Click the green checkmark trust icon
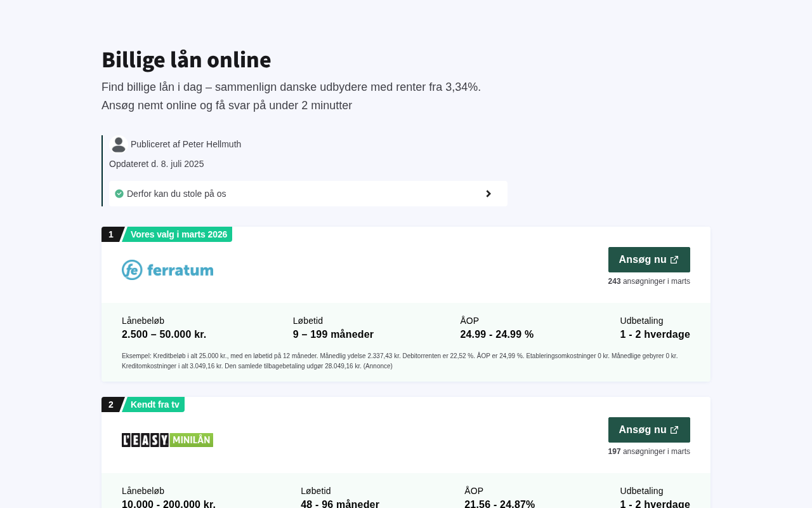 click(x=119, y=194)
